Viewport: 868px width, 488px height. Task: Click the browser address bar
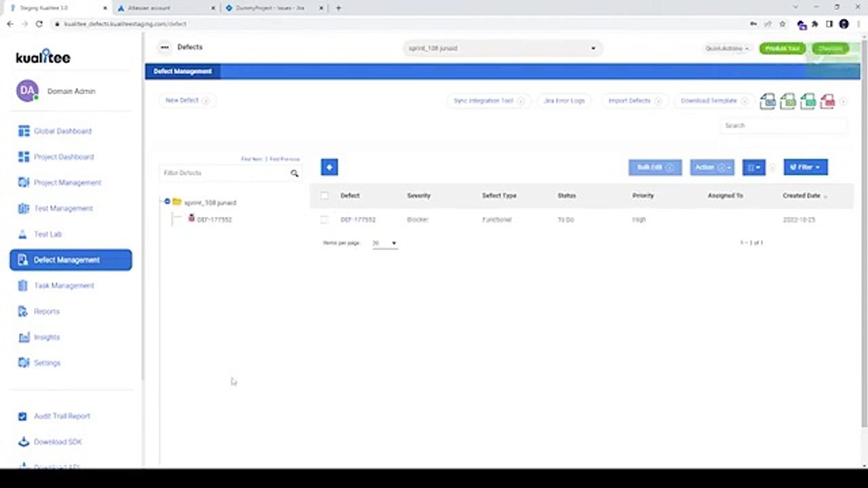pos(400,24)
